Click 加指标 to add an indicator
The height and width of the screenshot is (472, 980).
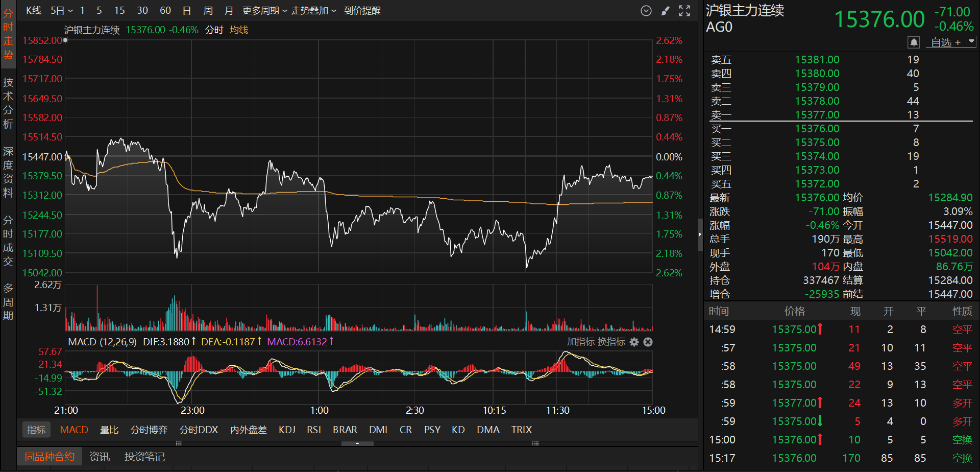pos(580,342)
